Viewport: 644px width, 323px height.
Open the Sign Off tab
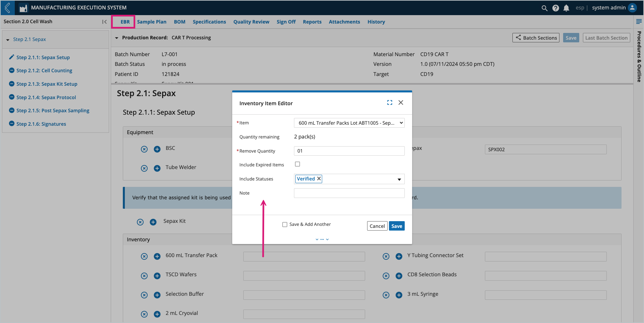click(286, 22)
